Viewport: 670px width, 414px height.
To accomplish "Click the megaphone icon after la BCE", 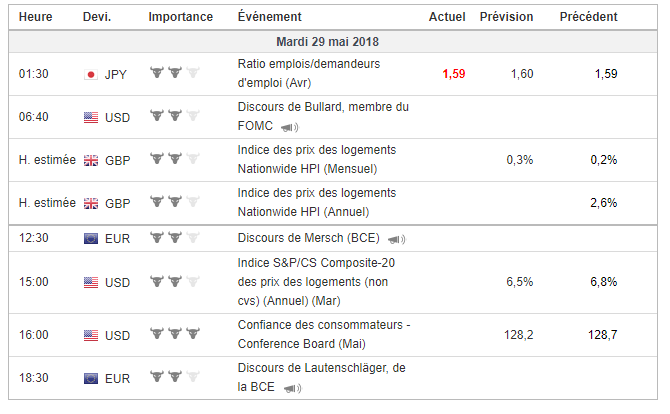I will pyautogui.click(x=292, y=388).
